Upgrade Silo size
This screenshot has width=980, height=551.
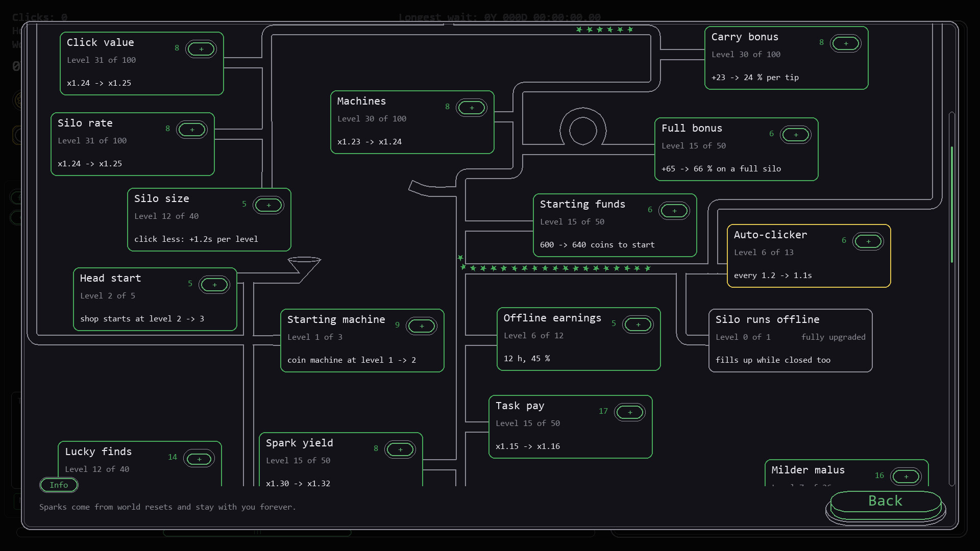pyautogui.click(x=268, y=206)
